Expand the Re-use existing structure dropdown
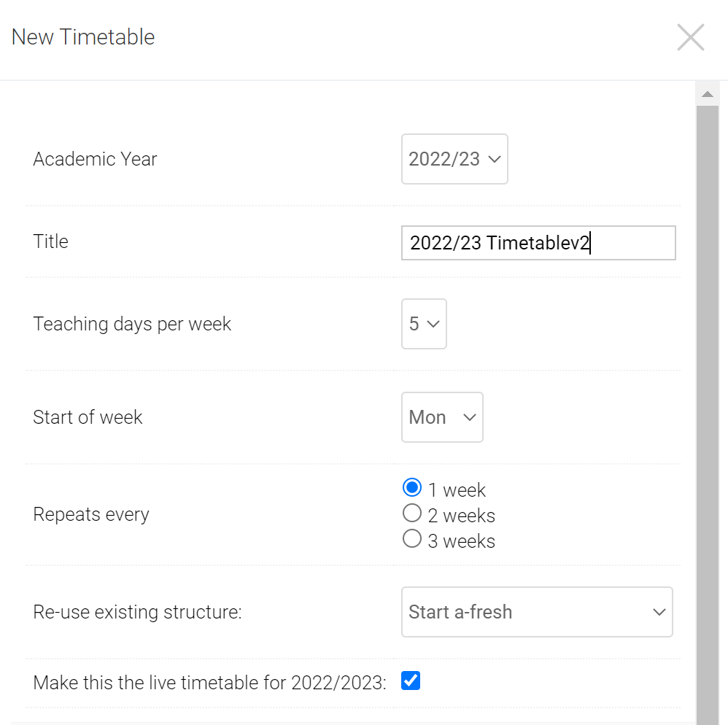This screenshot has height=725, width=728. pos(537,612)
